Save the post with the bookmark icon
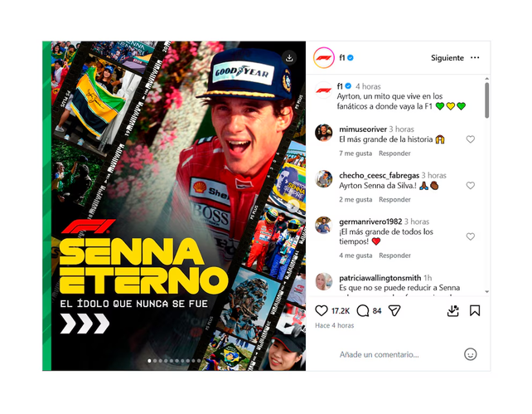The height and width of the screenshot is (414, 532). click(475, 311)
